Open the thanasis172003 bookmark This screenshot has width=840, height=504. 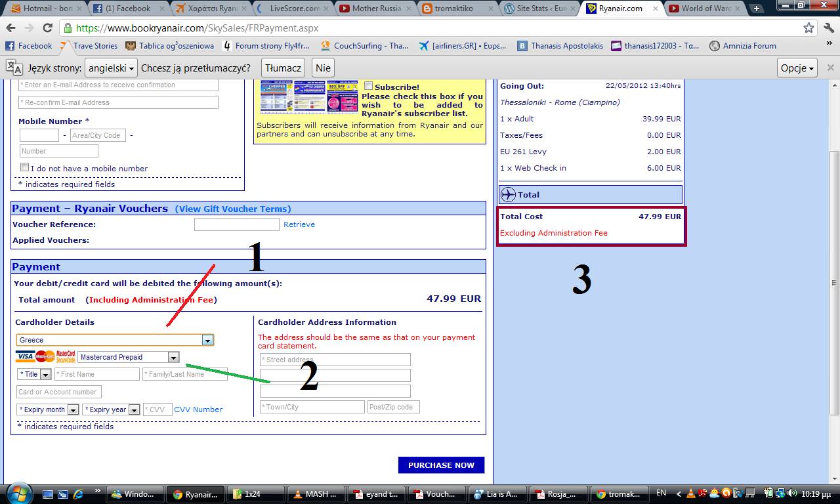tap(655, 46)
